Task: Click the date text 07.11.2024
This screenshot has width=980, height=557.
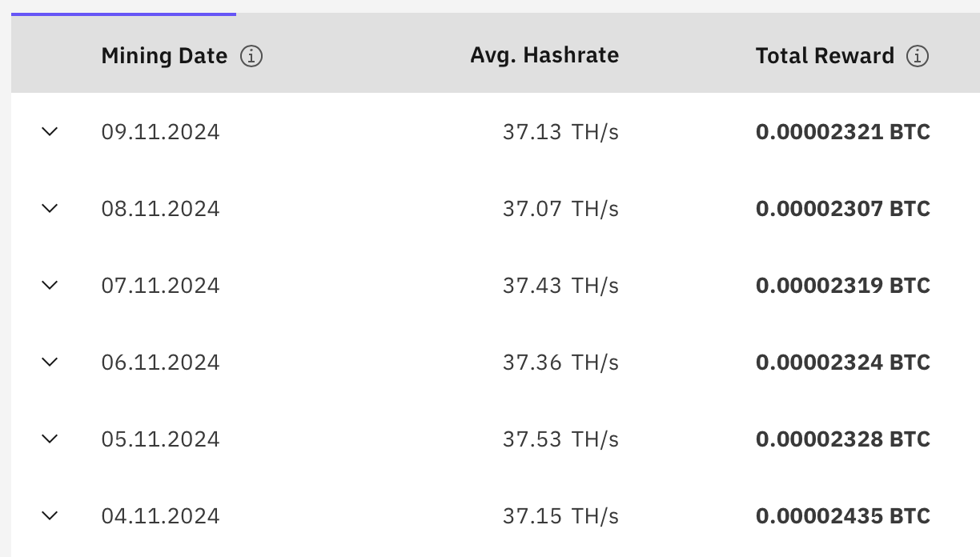Action: [160, 286]
